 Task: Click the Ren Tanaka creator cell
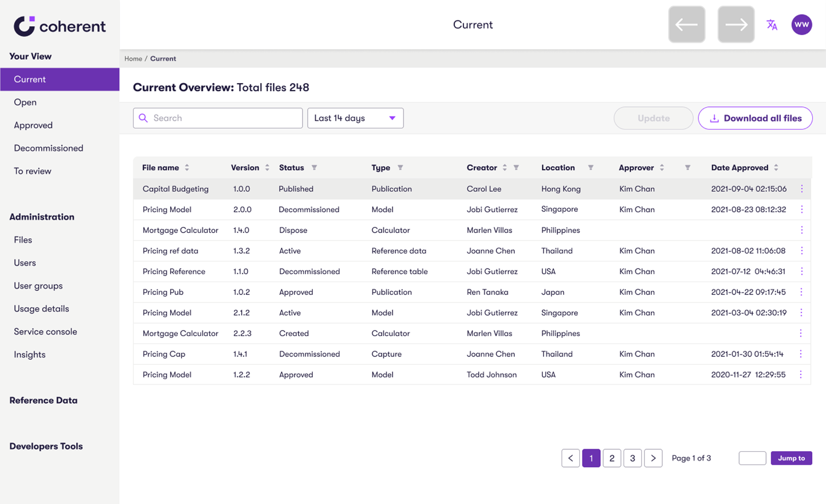487,292
